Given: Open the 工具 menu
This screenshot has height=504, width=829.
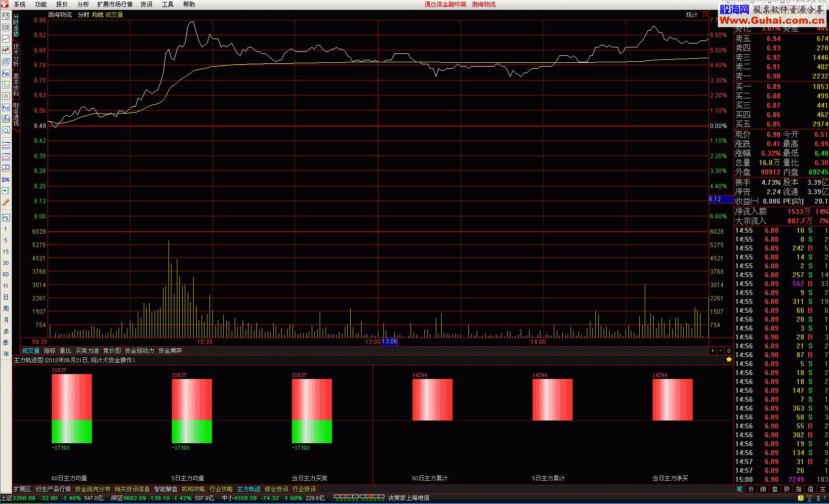Looking at the screenshot, I should pyautogui.click(x=167, y=4).
